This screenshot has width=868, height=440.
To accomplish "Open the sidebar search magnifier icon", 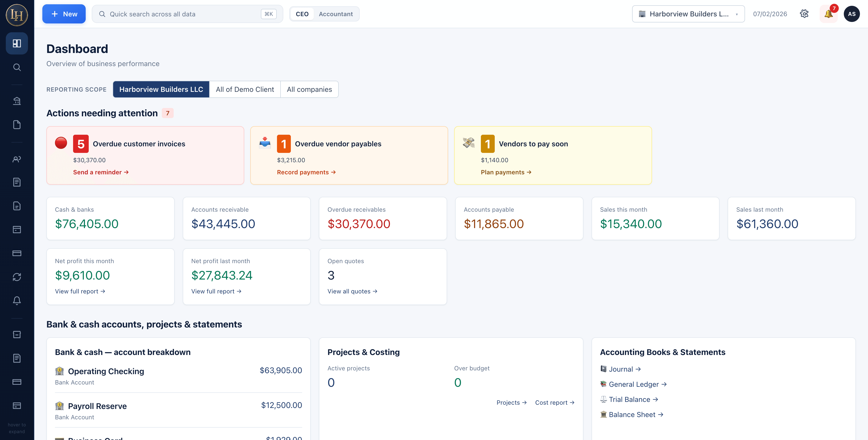I will pyautogui.click(x=17, y=67).
